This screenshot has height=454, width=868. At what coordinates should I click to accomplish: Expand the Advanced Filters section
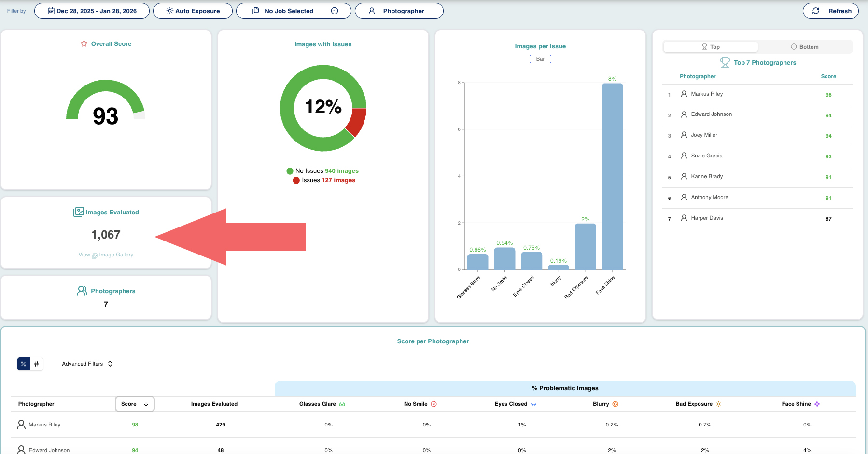(x=87, y=364)
